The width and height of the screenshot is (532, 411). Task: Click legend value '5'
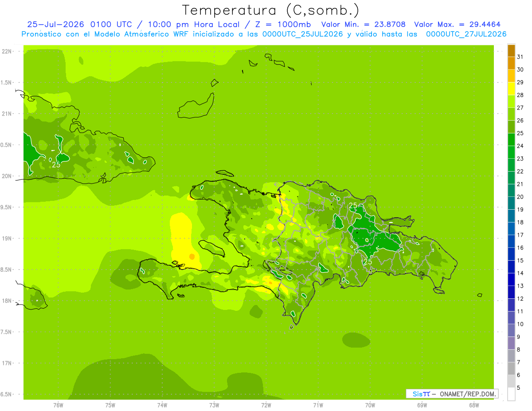coord(519,388)
